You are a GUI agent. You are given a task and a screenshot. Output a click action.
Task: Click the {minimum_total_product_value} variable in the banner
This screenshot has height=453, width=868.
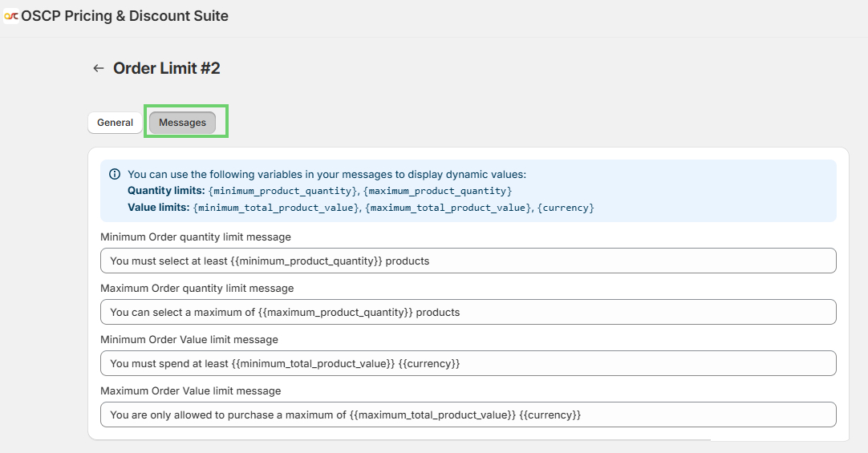tap(276, 208)
